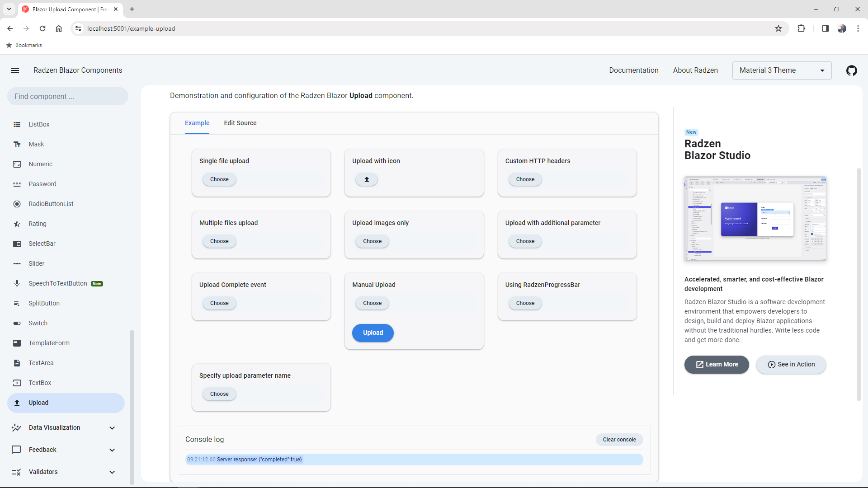Open the Material 3 Theme dropdown
Screen dimensions: 868x488
pos(782,70)
